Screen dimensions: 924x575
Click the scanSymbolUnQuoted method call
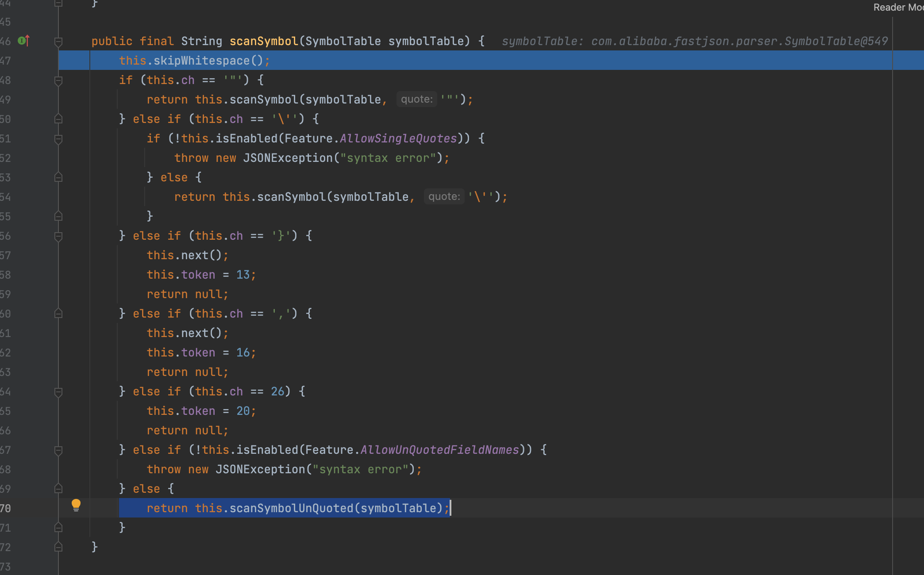click(x=291, y=508)
